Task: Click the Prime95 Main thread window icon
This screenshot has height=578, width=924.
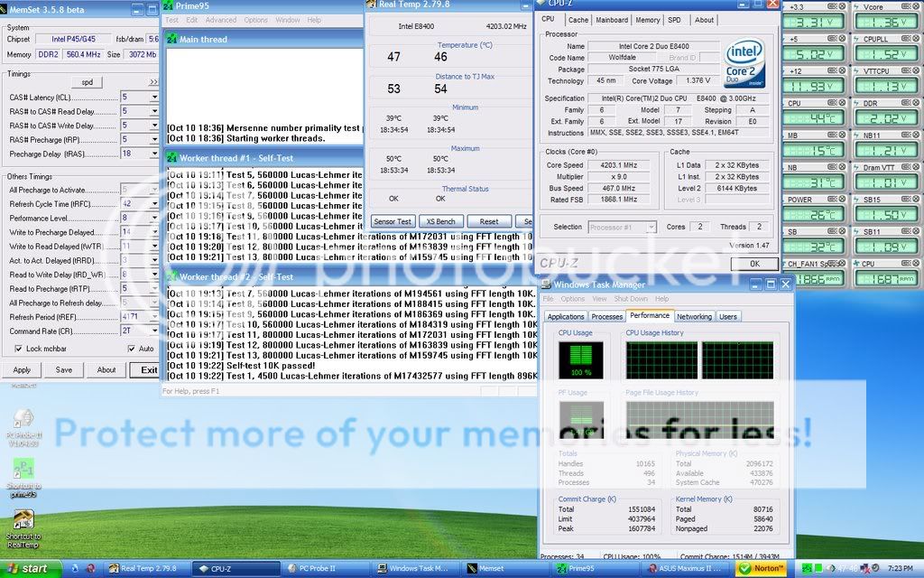Action: pos(171,39)
